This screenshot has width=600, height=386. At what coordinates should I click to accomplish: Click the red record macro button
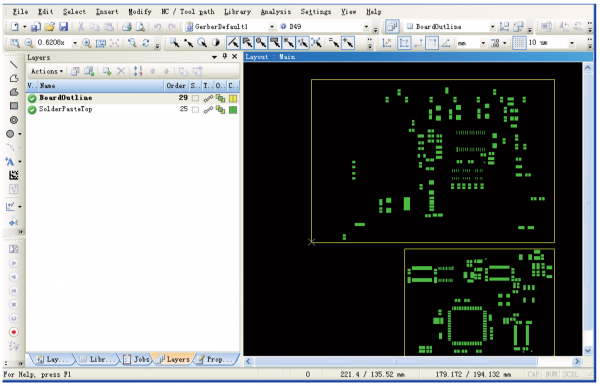[14, 332]
